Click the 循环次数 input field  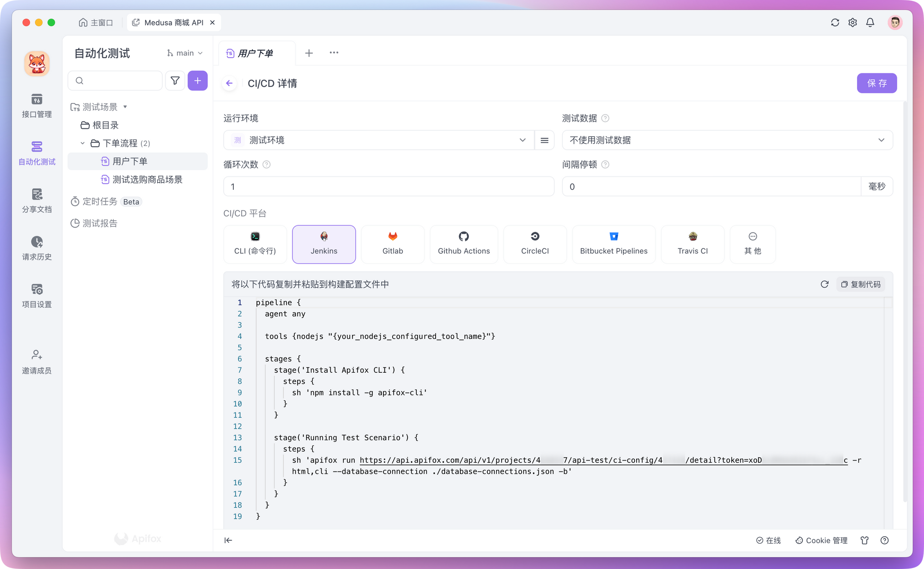click(x=389, y=187)
